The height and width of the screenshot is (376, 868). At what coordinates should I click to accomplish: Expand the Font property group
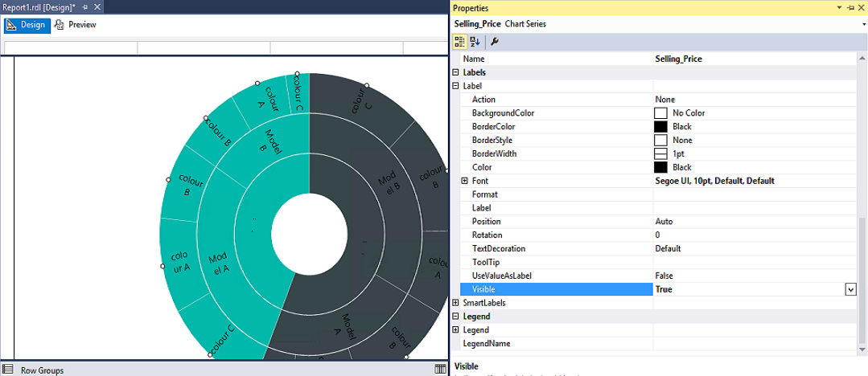tap(465, 181)
